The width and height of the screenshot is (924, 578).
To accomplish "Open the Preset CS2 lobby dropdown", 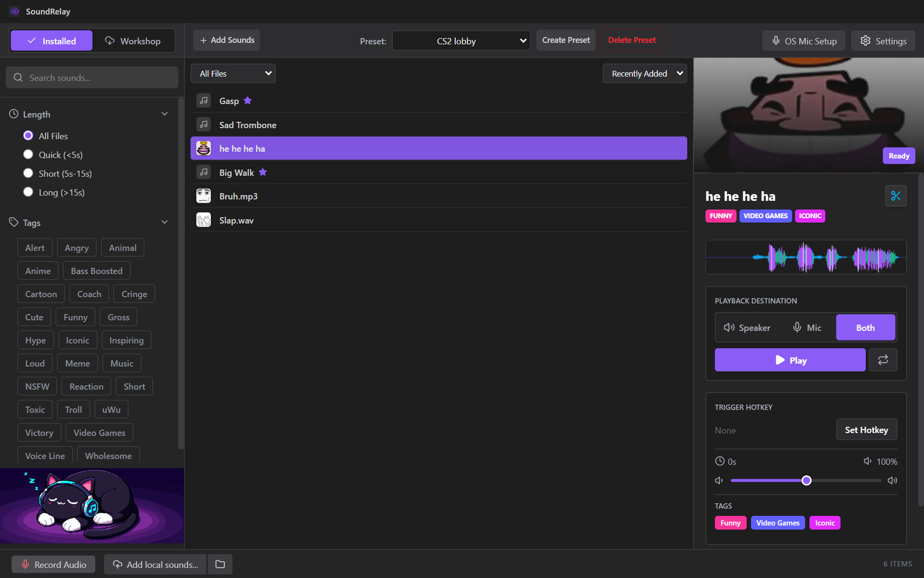I will click(x=461, y=41).
